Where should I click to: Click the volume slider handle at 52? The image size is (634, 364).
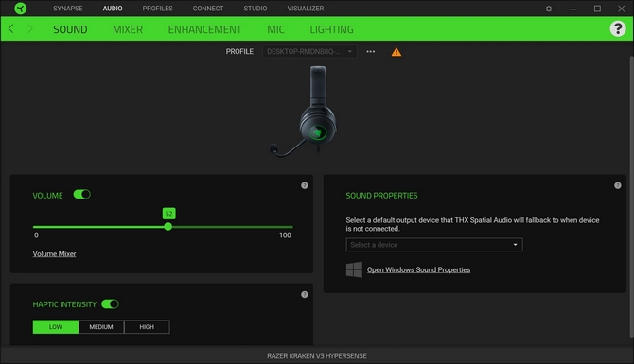[168, 227]
